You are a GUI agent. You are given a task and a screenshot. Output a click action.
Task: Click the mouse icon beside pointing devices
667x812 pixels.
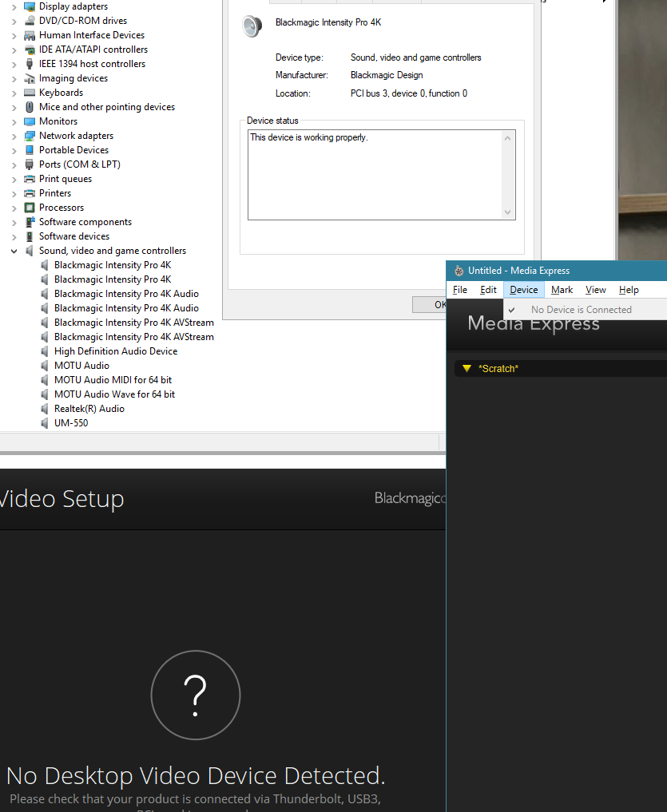point(30,107)
